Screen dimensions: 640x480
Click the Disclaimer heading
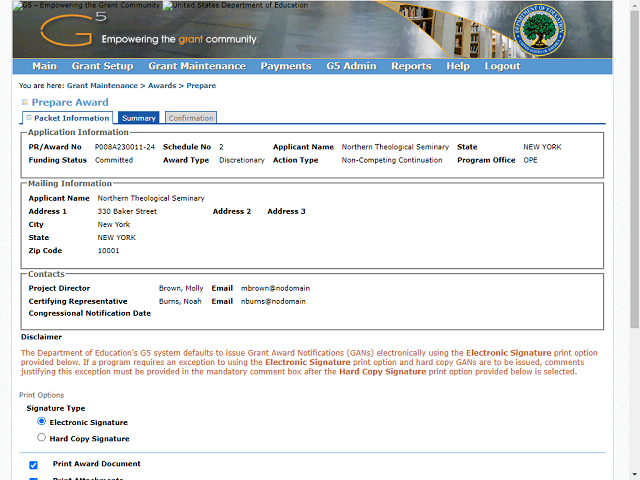pos(42,337)
